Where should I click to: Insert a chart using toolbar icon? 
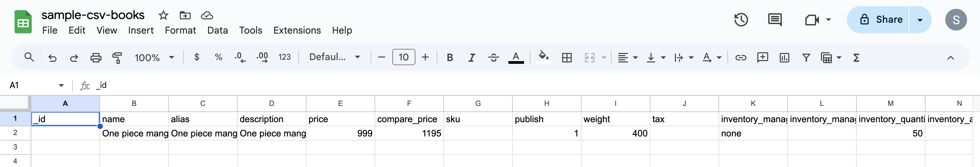click(x=784, y=58)
